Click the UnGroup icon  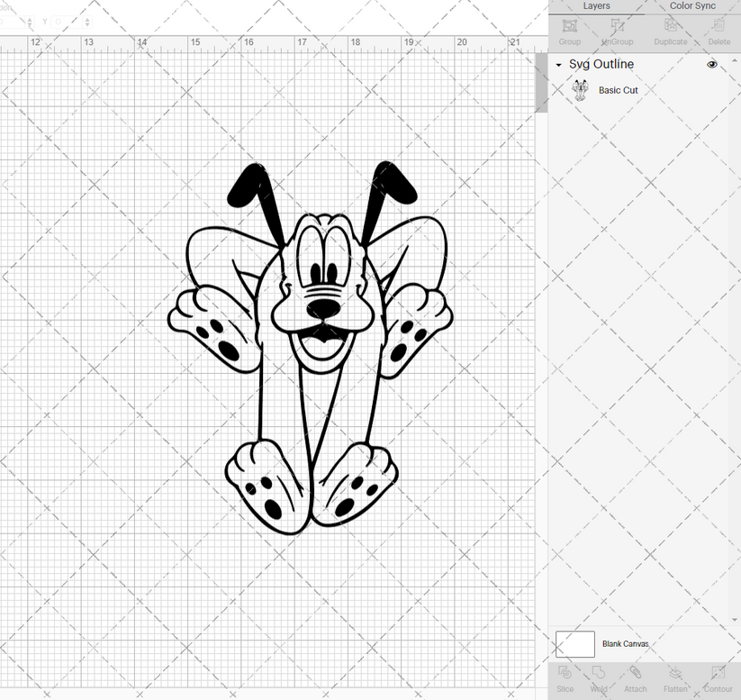tap(617, 33)
